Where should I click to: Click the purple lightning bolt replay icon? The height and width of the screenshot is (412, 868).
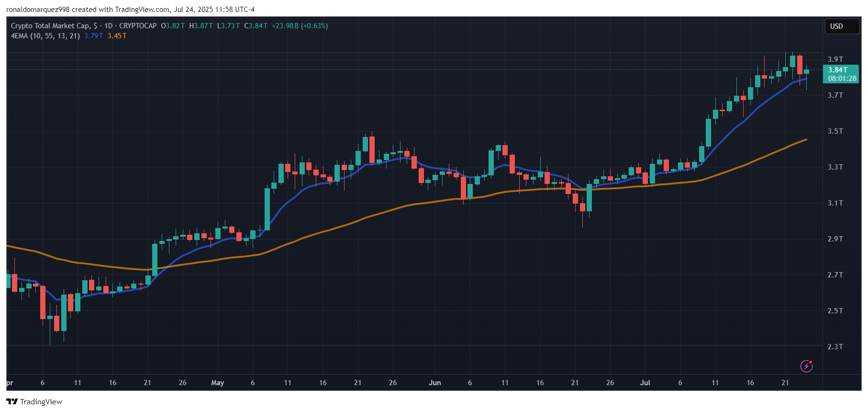[806, 366]
